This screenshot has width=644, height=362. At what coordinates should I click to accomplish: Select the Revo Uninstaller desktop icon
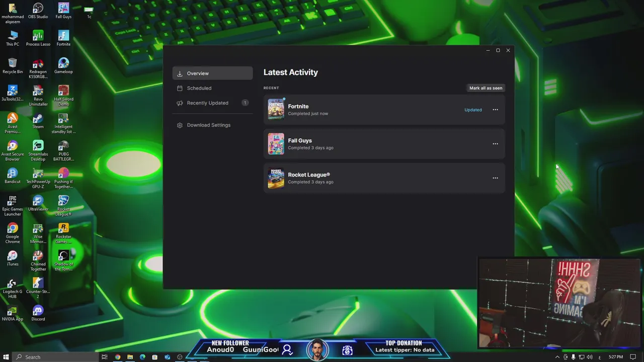38,96
